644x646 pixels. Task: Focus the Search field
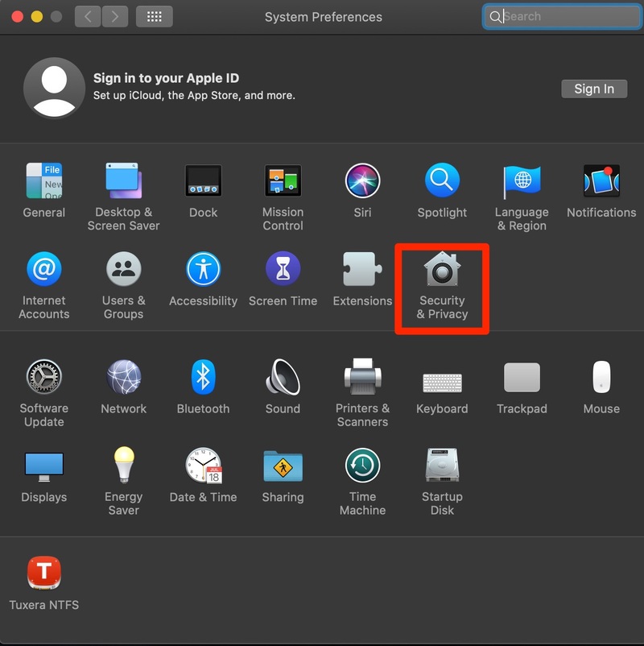click(x=562, y=16)
